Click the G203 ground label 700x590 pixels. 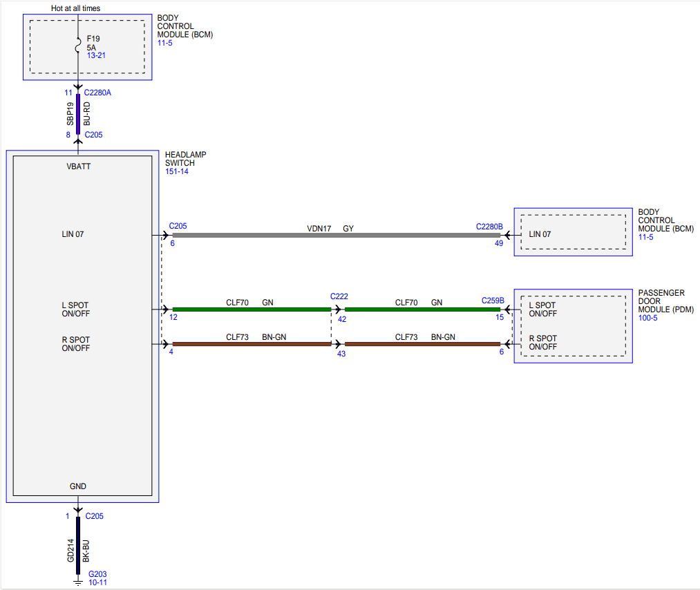pyautogui.click(x=97, y=574)
